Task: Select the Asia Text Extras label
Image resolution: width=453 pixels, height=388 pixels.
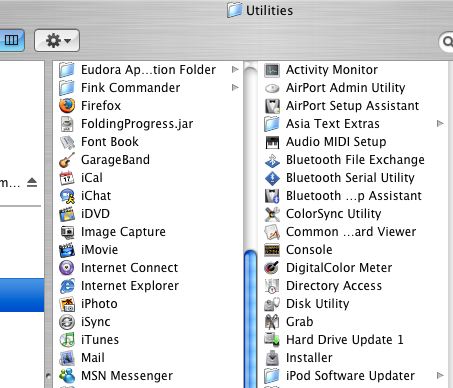Action: 333,124
